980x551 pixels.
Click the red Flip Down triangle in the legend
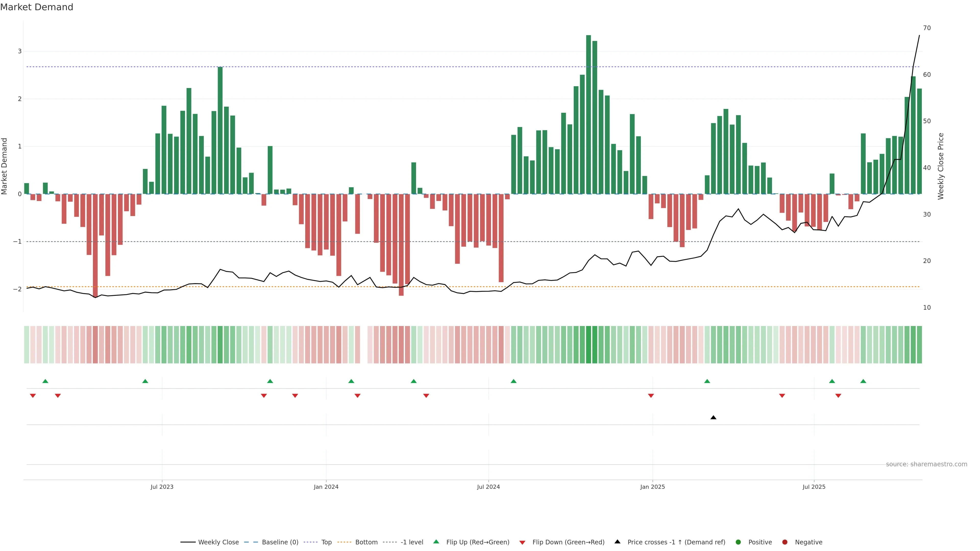tap(522, 542)
